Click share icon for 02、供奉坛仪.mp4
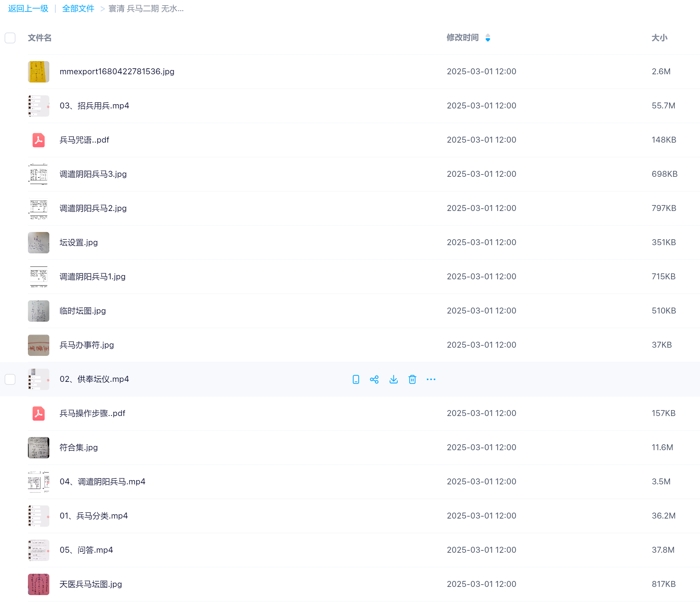Image resolution: width=700 pixels, height=602 pixels. point(374,380)
